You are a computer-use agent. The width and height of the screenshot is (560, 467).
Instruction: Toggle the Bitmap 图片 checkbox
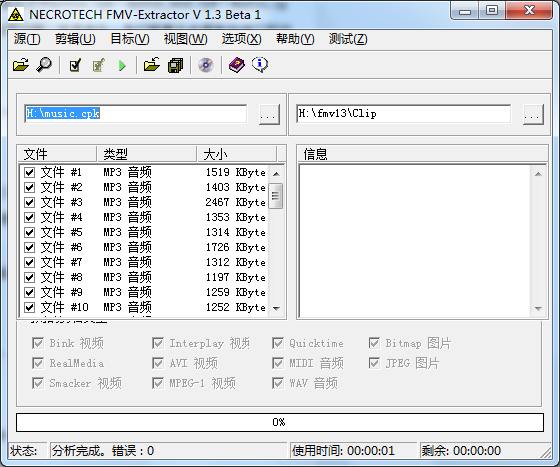tap(374, 343)
